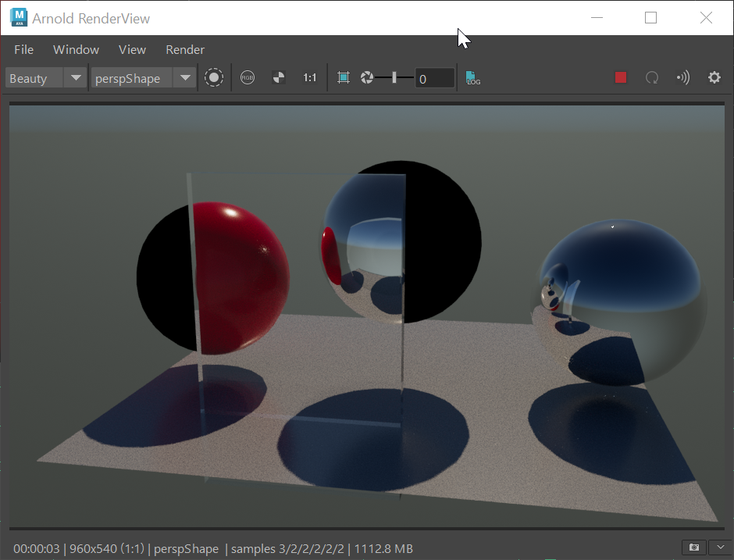The height and width of the screenshot is (560, 734).
Task: Toggle the checkerboard background display icon
Action: [x=278, y=77]
